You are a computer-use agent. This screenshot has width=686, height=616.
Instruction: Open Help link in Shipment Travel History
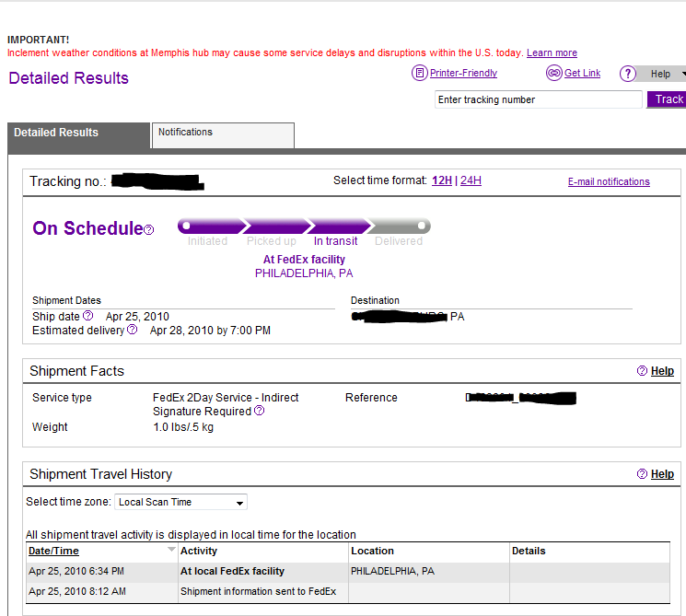point(662,474)
